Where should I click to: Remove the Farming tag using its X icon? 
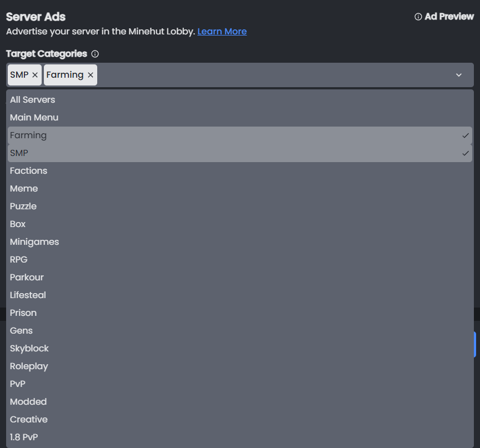(90, 74)
